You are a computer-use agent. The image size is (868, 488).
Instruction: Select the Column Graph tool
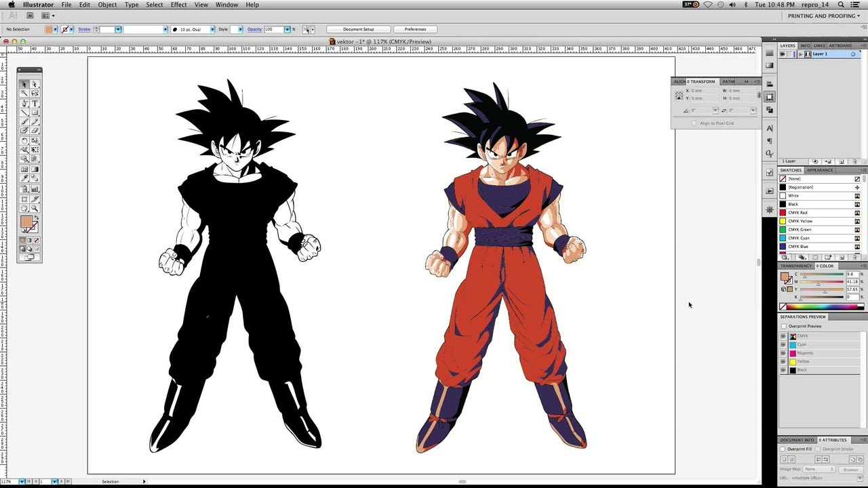pos(35,188)
